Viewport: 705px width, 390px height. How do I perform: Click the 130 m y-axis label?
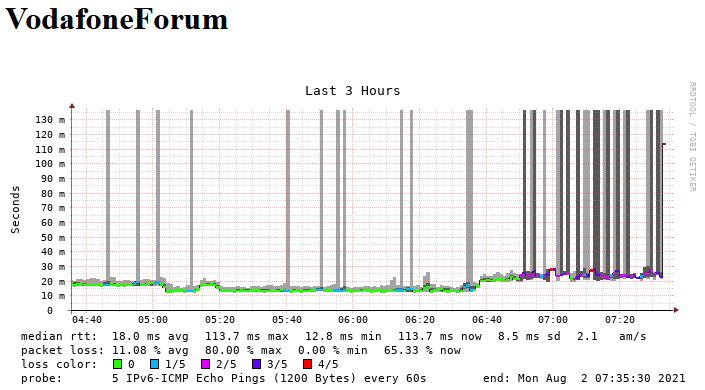coord(50,120)
